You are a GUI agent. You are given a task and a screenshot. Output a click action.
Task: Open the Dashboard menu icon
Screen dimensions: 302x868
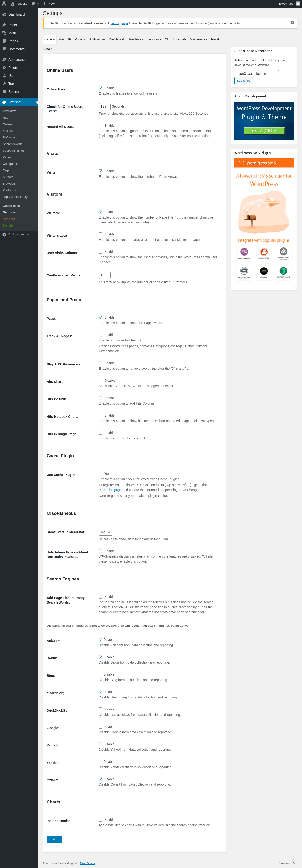click(x=4, y=15)
